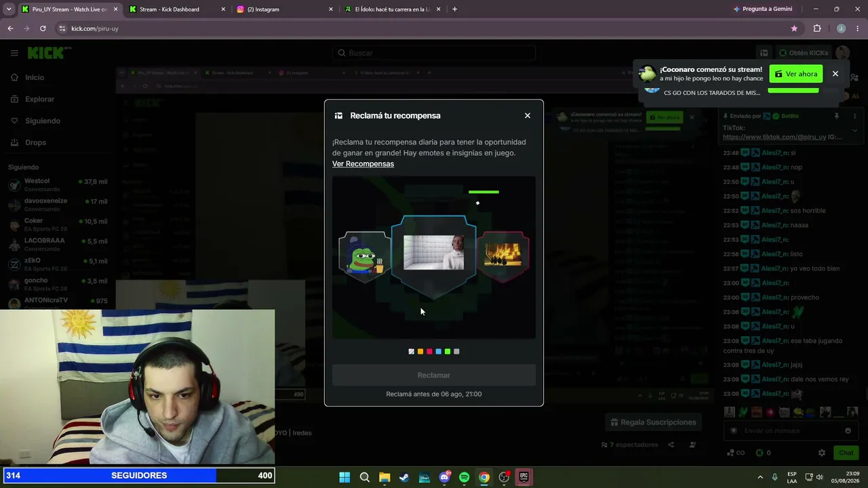Focus the Buscar search field
868x488 pixels.
[434, 53]
